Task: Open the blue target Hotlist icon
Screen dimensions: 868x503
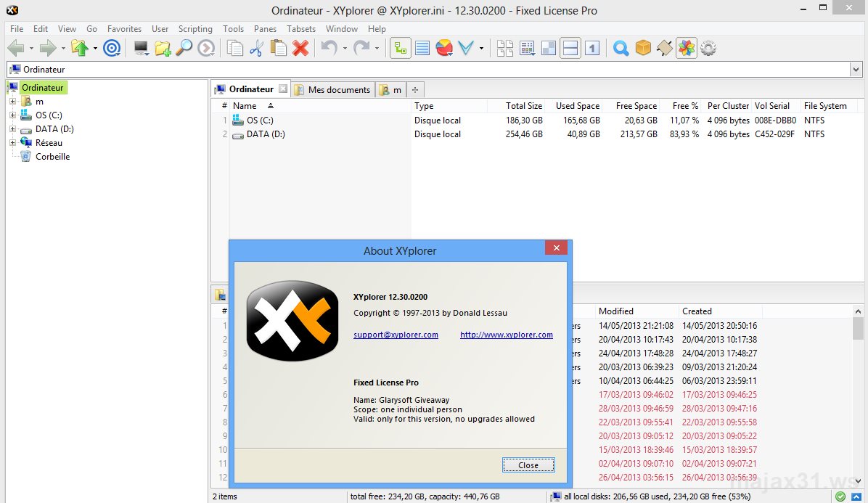Action: 112,49
